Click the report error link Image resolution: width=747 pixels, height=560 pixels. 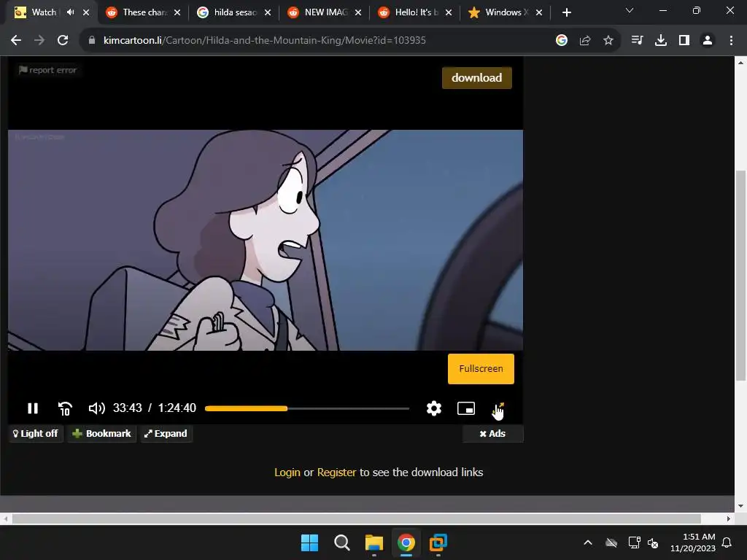tap(47, 70)
